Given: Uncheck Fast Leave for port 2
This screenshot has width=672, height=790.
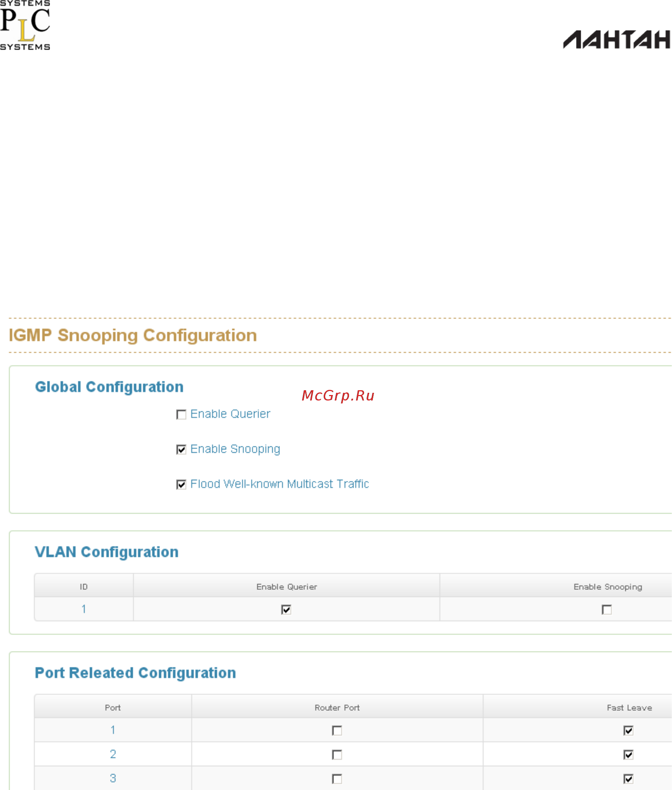Looking at the screenshot, I should coord(628,754).
